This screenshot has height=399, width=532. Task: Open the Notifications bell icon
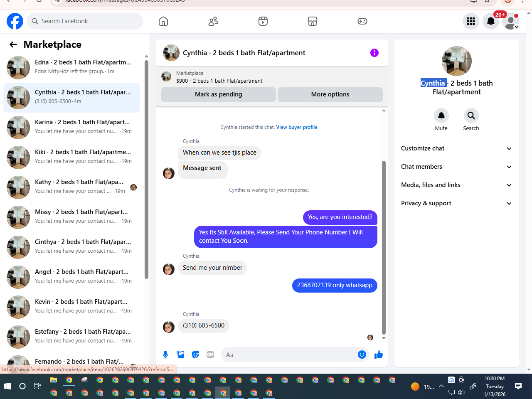click(491, 21)
